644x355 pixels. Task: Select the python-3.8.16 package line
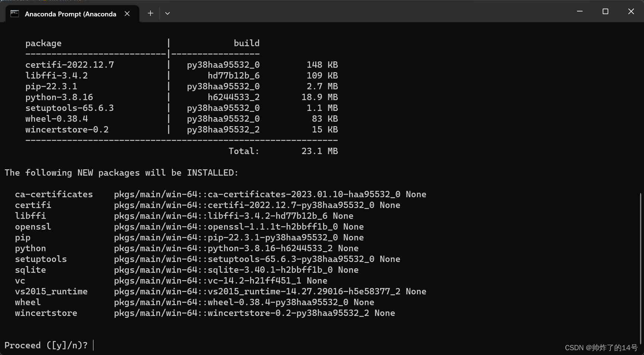tap(59, 97)
